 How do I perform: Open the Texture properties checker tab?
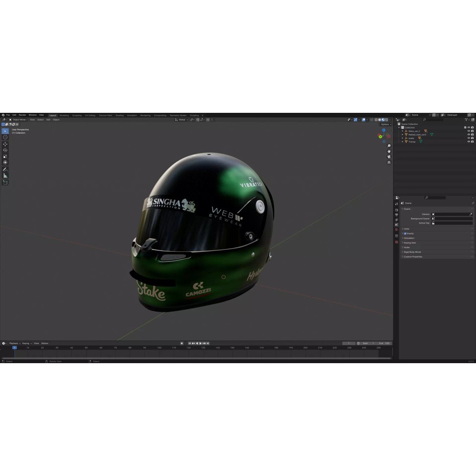pos(397,242)
